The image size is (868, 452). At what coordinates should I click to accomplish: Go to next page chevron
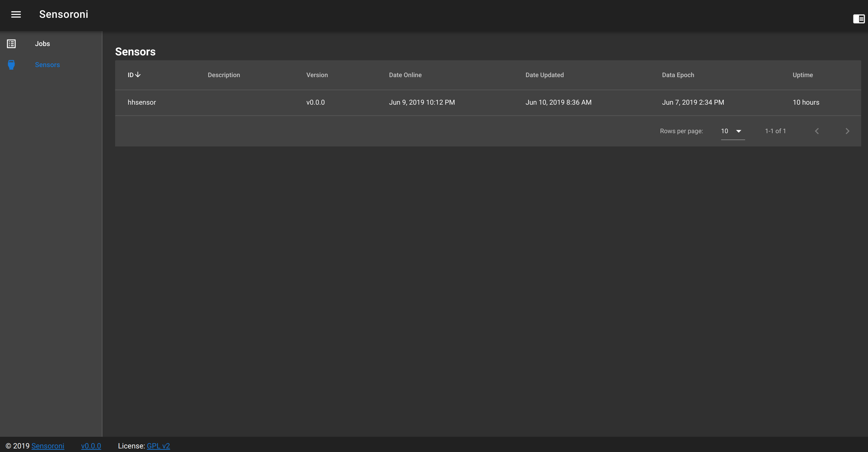(848, 131)
